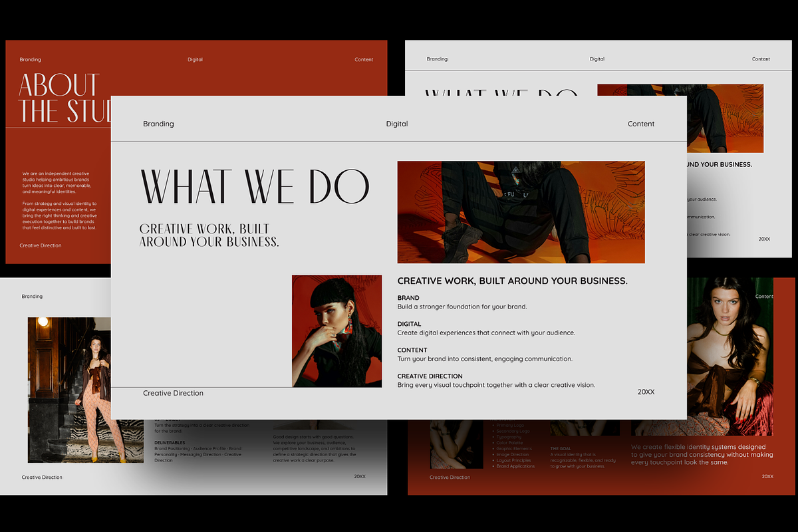The image size is (798, 532).
Task: Select "Turn your brand into consistent, engaging communication."
Action: click(485, 359)
